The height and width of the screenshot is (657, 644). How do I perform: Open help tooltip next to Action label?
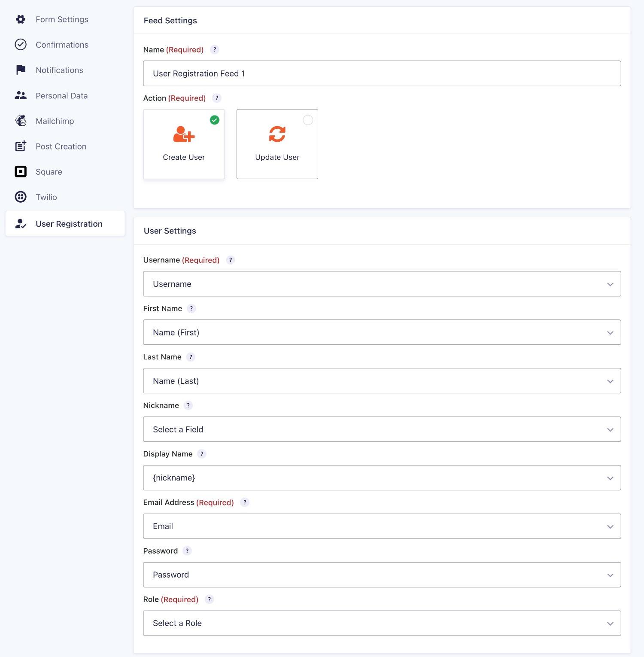(x=217, y=98)
